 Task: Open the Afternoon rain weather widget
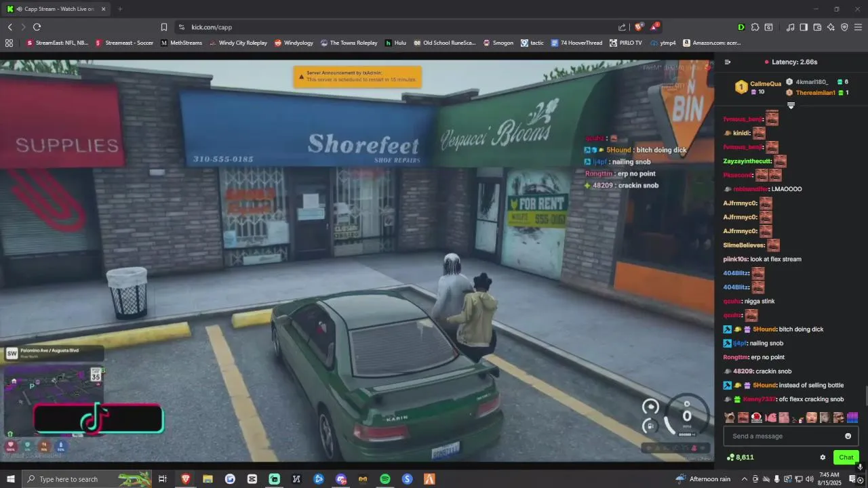pyautogui.click(x=703, y=479)
